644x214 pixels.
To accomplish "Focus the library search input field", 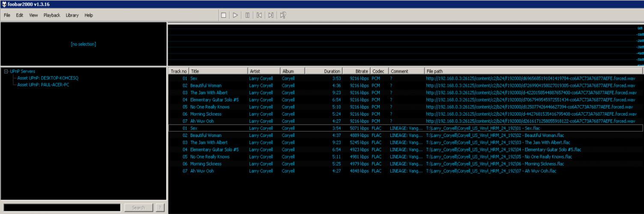I will click(62, 208).
